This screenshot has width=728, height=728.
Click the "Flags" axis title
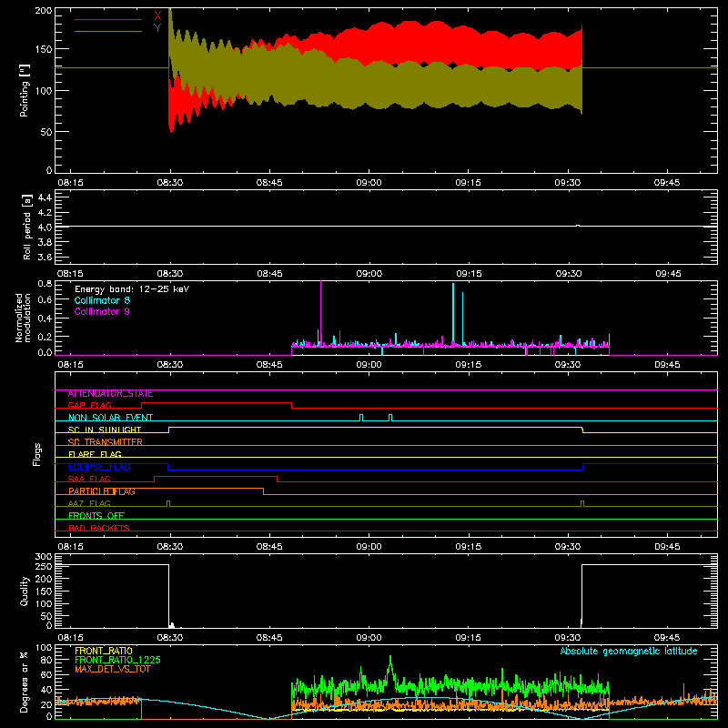tap(36, 454)
